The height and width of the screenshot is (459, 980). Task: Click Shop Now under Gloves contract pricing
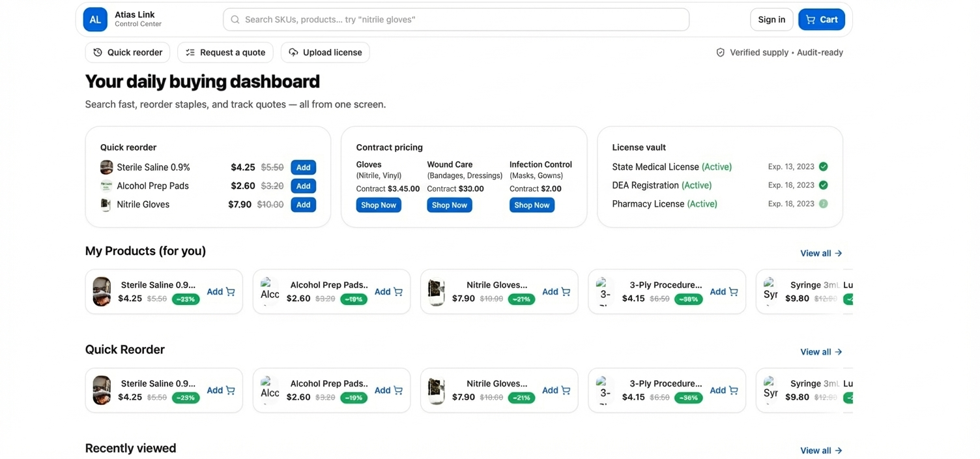coord(379,205)
